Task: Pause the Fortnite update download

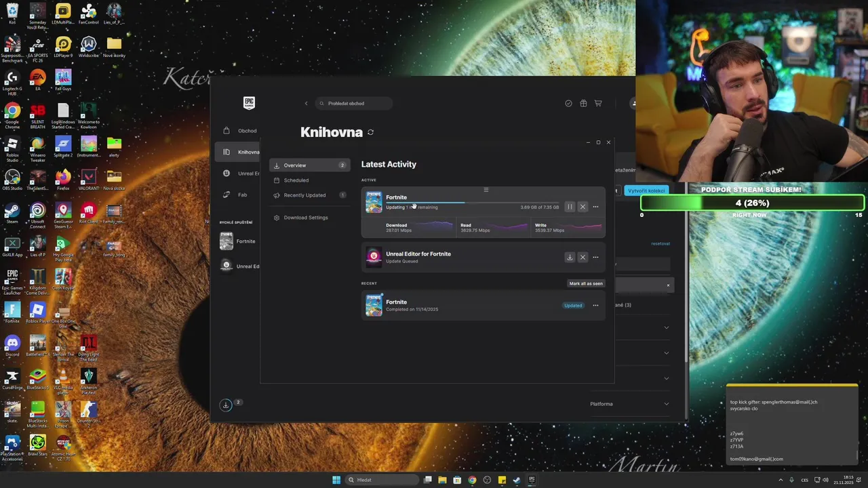Action: (x=570, y=207)
